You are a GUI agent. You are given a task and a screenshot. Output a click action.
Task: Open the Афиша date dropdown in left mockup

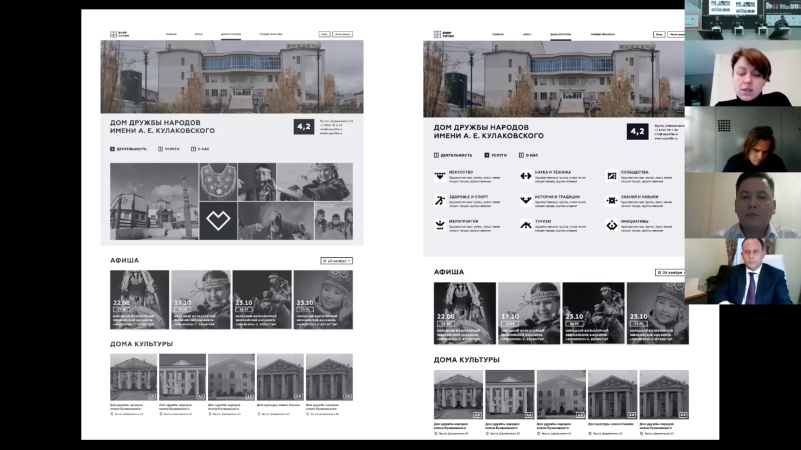(337, 261)
